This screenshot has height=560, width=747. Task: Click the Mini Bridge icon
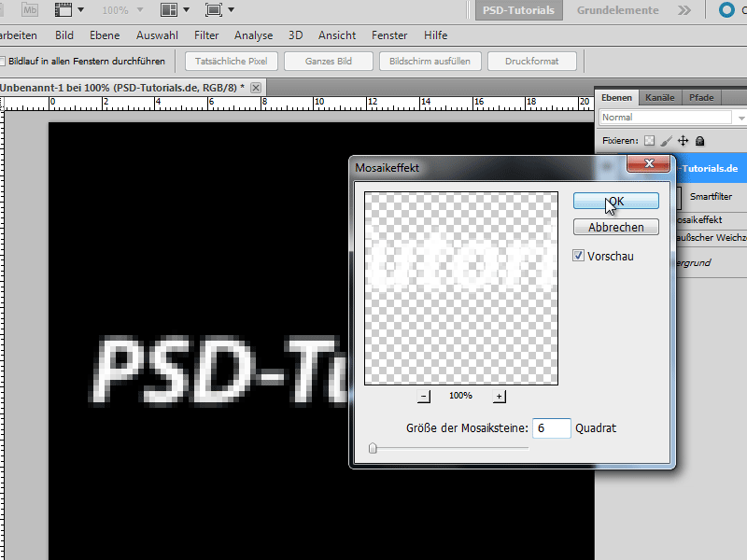click(x=30, y=9)
